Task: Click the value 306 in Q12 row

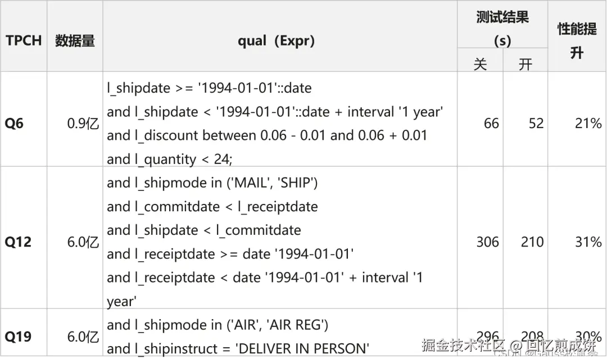Action: point(488,242)
